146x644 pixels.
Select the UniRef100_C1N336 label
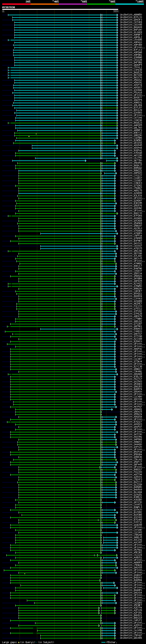click(x=131, y=120)
